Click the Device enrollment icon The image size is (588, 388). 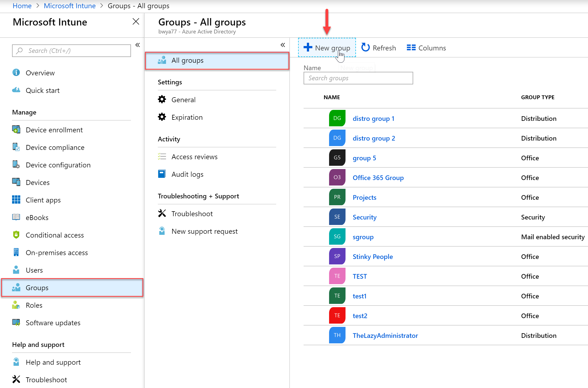[x=16, y=129]
